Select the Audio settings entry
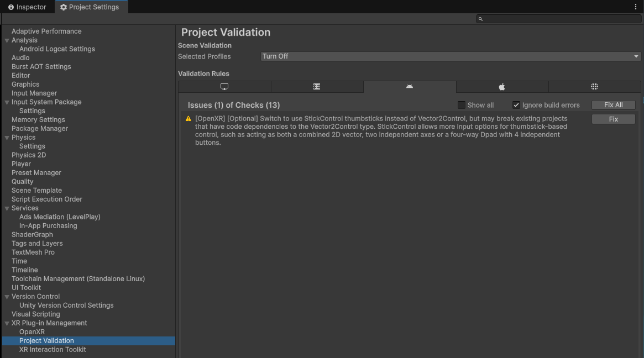This screenshot has height=358, width=644. pyautogui.click(x=20, y=58)
